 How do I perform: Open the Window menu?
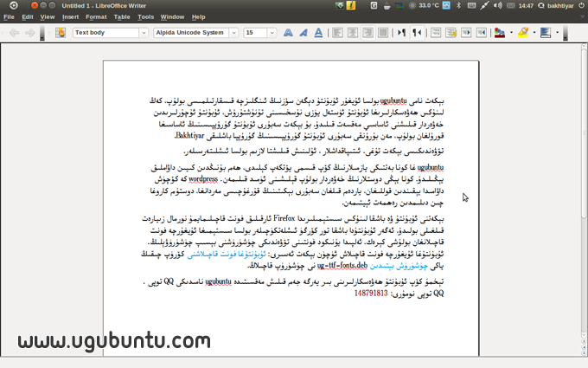[172, 17]
